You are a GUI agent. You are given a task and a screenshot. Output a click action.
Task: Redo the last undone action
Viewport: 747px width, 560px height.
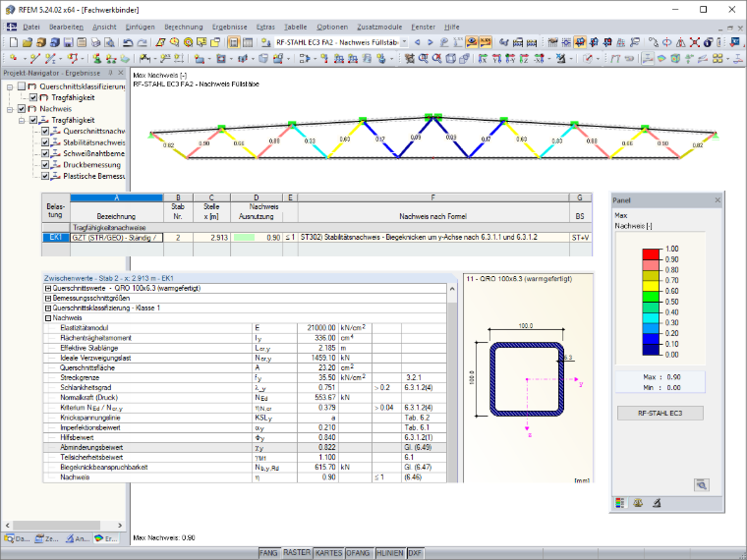tap(142, 43)
